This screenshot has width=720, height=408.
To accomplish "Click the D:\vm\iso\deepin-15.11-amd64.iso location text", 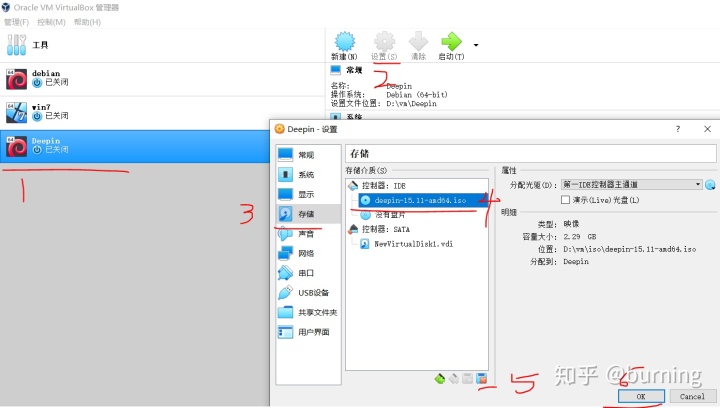I will coord(630,249).
